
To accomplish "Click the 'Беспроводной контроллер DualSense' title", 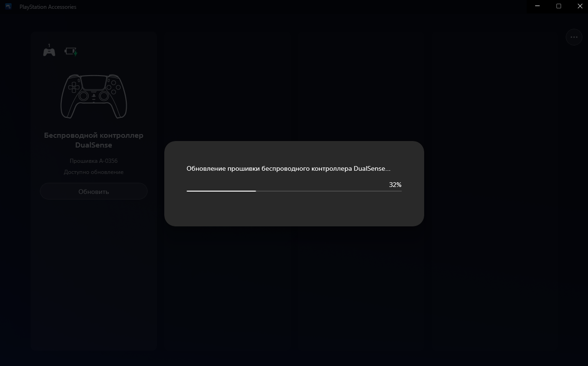I will 94,140.
